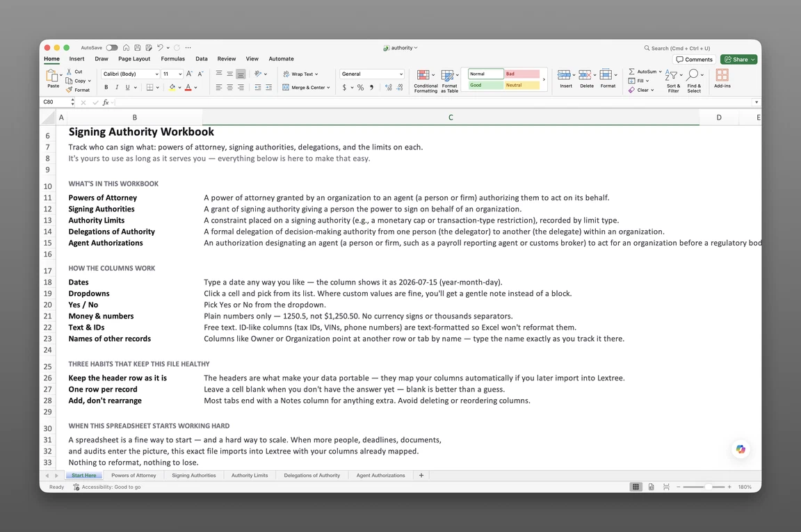The height and width of the screenshot is (532, 801).
Task: Switch to Agent Authorizations sheet
Action: (x=380, y=475)
